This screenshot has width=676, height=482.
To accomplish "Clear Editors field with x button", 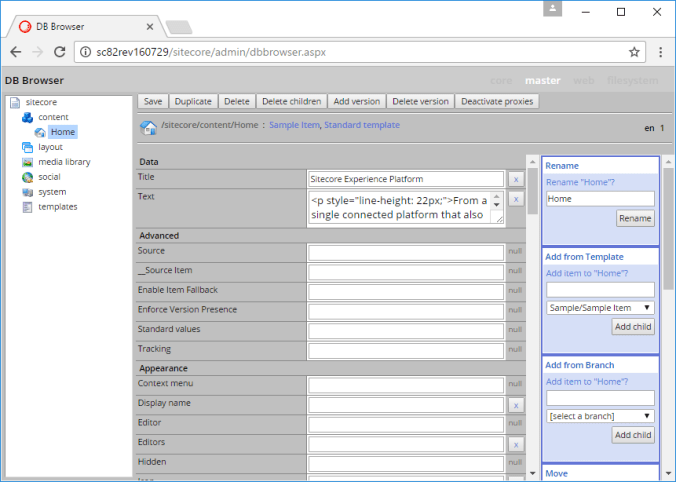I will click(x=516, y=445).
